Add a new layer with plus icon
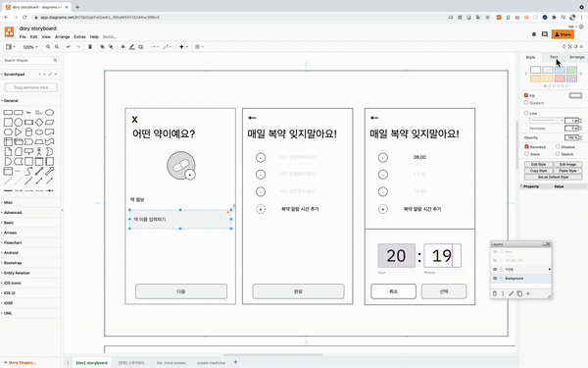588x368 pixels. (x=528, y=293)
